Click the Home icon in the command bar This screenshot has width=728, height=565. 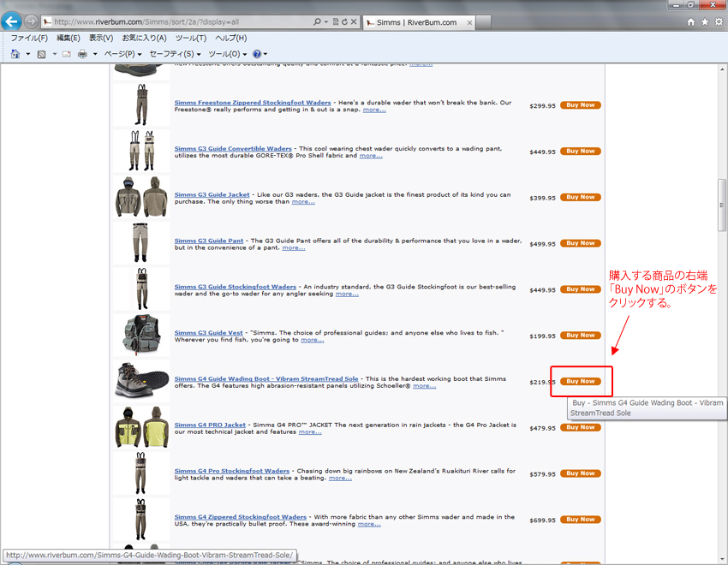click(x=15, y=54)
